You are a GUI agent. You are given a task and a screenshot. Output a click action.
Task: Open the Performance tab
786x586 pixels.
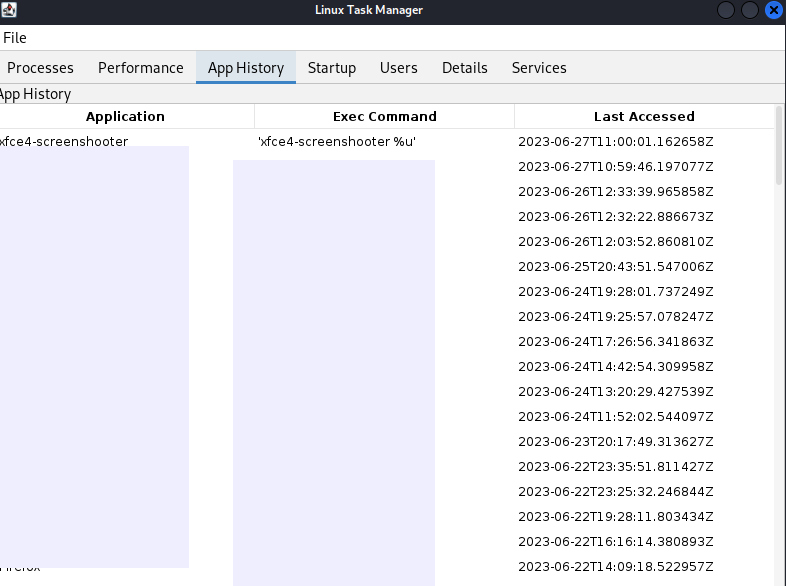tap(141, 68)
